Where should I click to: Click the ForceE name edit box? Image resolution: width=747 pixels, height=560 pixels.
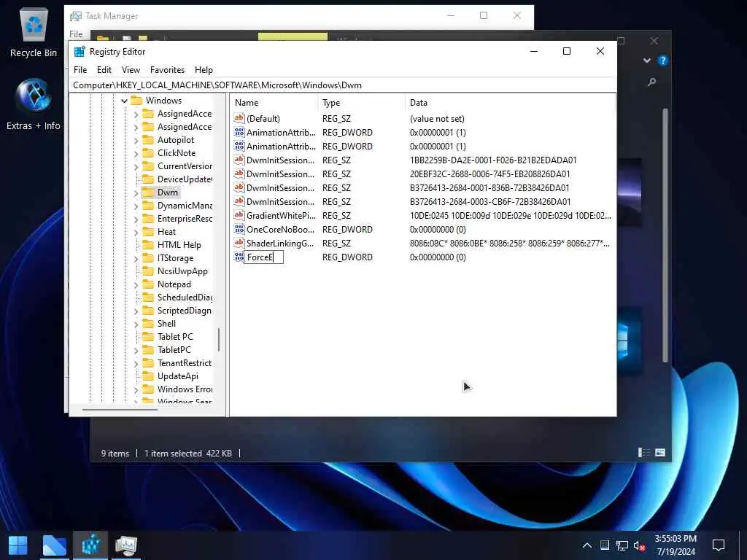coord(264,257)
